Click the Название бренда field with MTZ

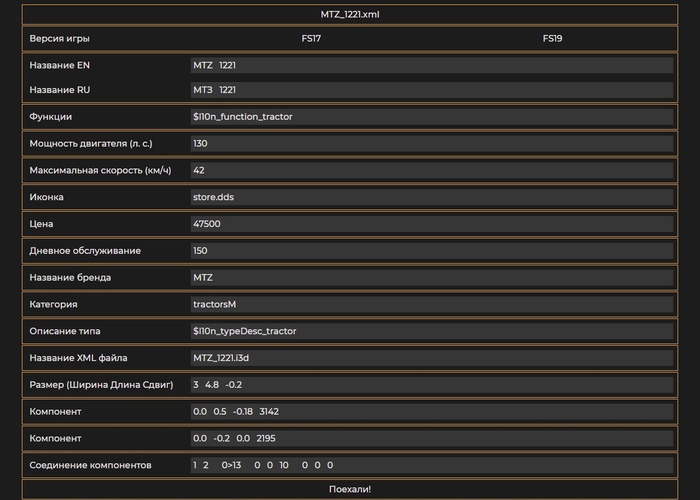coord(432,277)
